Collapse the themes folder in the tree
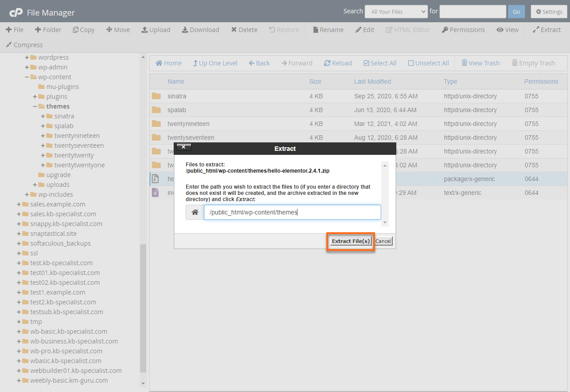The width and height of the screenshot is (570, 392). pyautogui.click(x=35, y=106)
